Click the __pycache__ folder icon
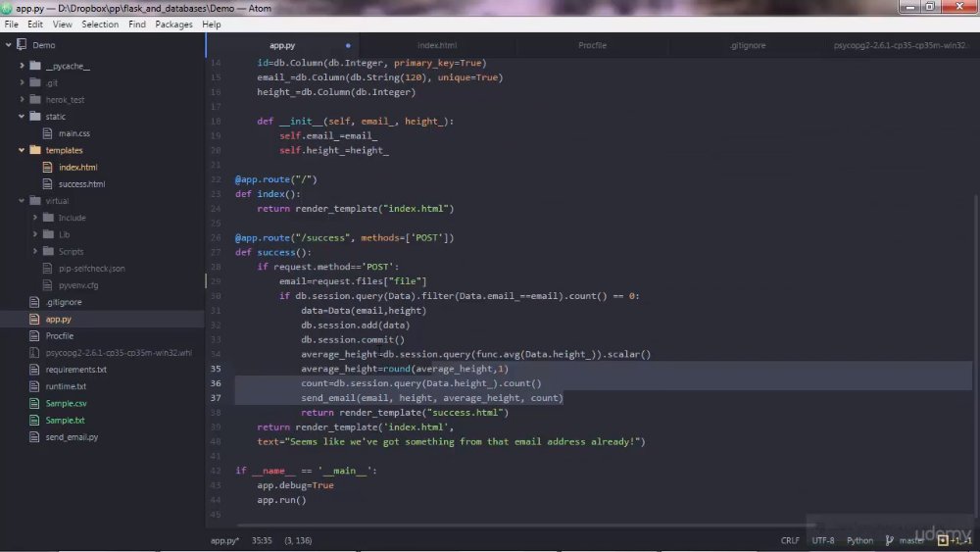980x552 pixels. [x=35, y=66]
